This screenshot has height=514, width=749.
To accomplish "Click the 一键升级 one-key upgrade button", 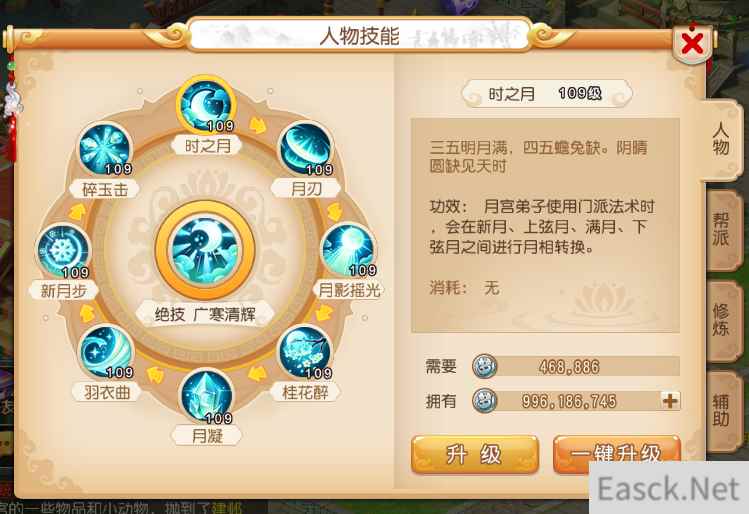I will click(x=616, y=453).
